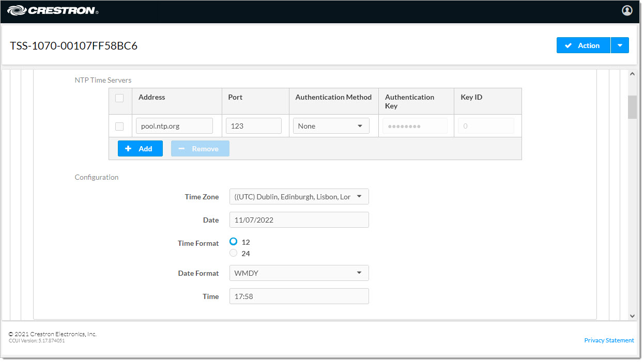This screenshot has height=362, width=644.
Task: Open the Privacy Statement link
Action: [x=609, y=340]
